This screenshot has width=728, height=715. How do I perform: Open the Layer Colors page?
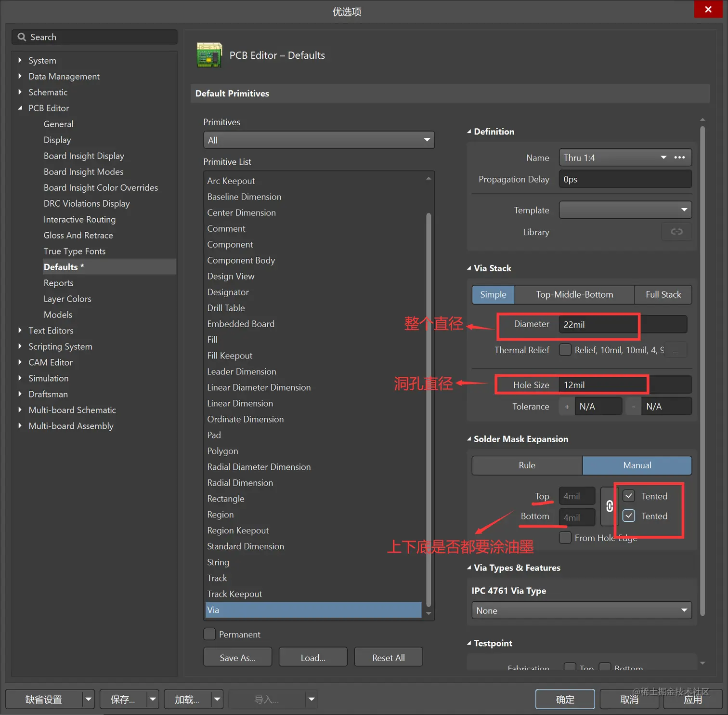coord(67,299)
